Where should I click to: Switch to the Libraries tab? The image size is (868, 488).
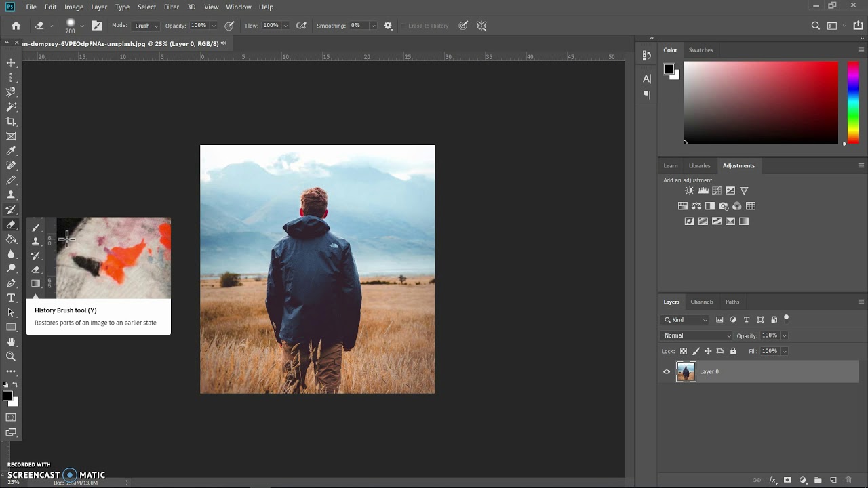coord(699,165)
